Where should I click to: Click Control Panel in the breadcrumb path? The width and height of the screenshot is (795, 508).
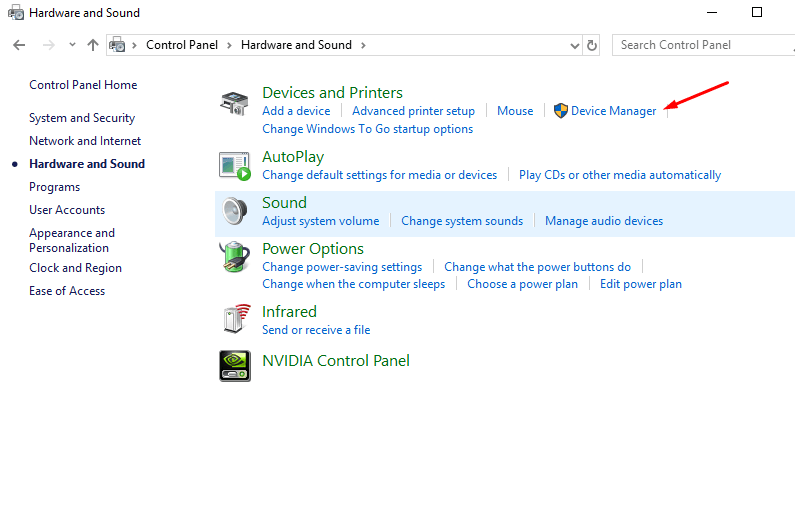[x=183, y=45]
